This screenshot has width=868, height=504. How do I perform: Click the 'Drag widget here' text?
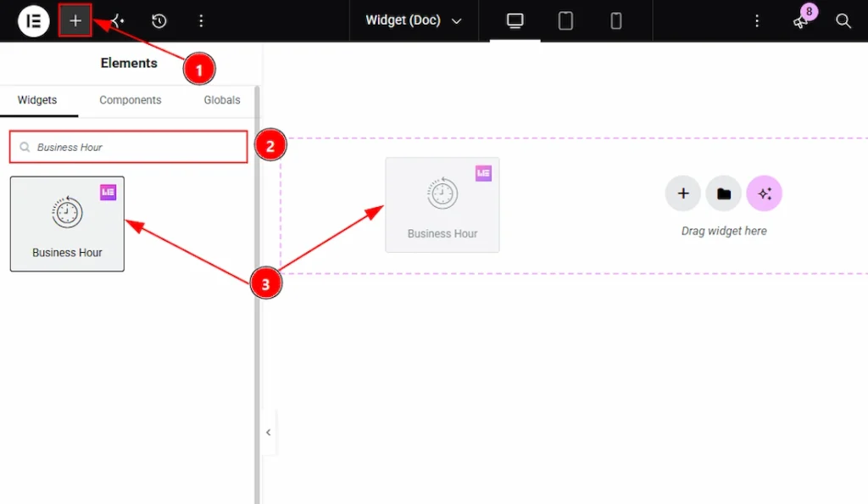coord(724,231)
